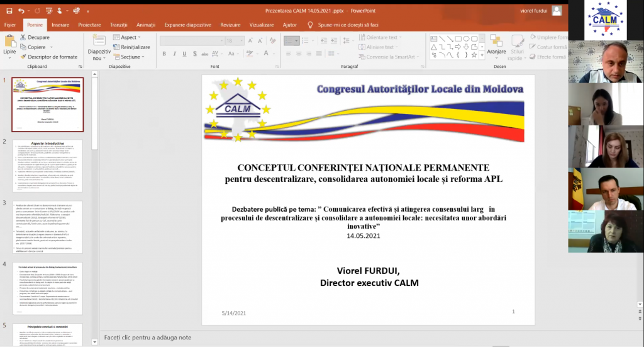
Task: Open the font name combo box
Action: [192, 40]
